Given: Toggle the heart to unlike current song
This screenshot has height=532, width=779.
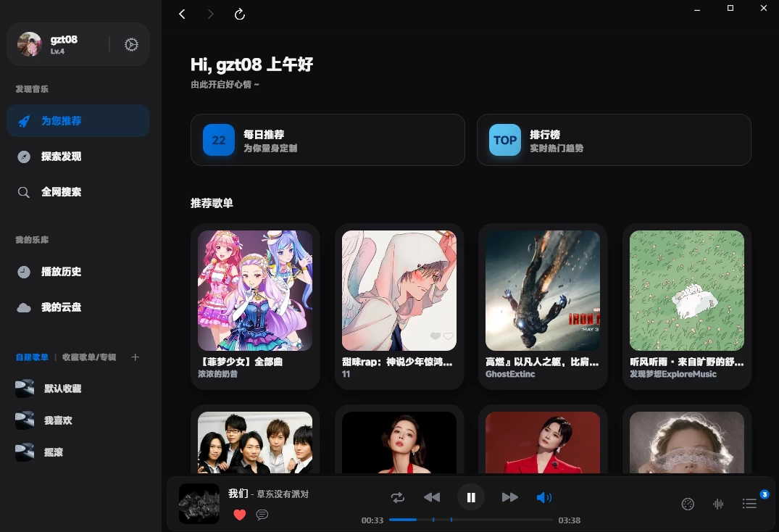Looking at the screenshot, I should pyautogui.click(x=240, y=515).
